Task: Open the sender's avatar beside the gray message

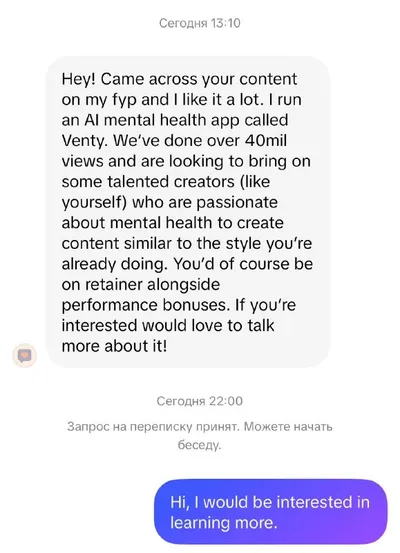Action: coord(25,356)
